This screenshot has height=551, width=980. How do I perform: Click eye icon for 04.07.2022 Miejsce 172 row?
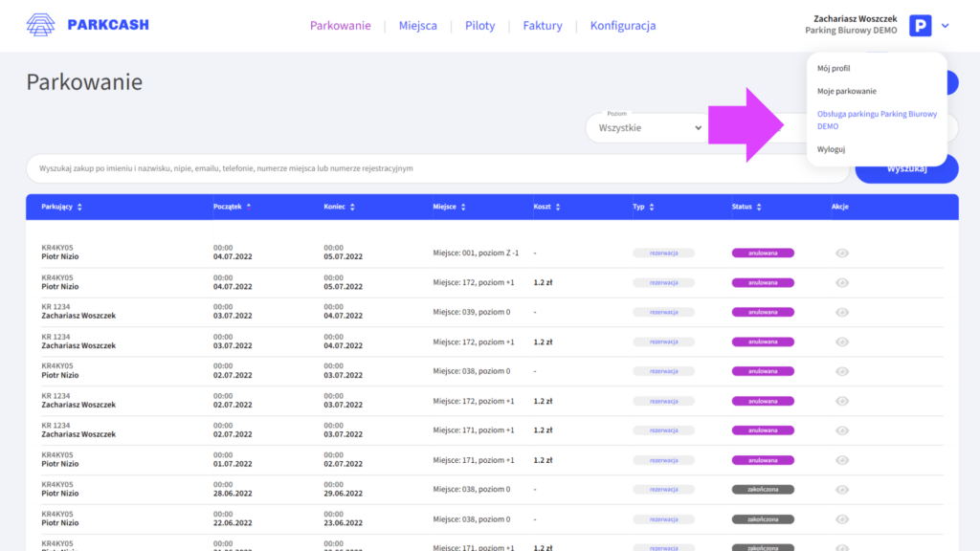tap(842, 283)
